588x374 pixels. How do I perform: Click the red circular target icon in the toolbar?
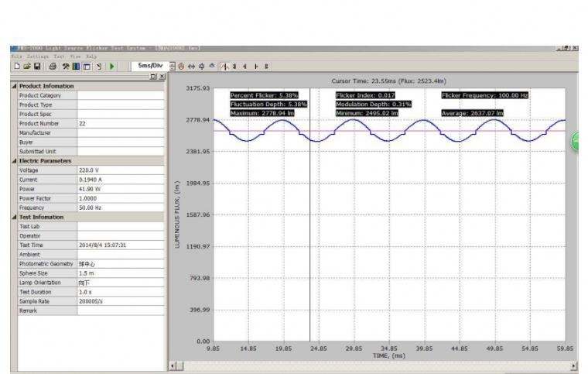[x=181, y=67]
